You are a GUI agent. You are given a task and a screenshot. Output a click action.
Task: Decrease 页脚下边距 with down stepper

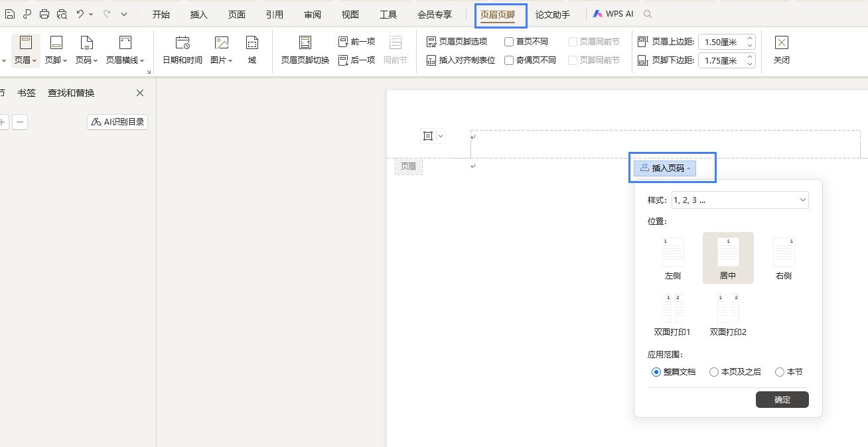[751, 64]
